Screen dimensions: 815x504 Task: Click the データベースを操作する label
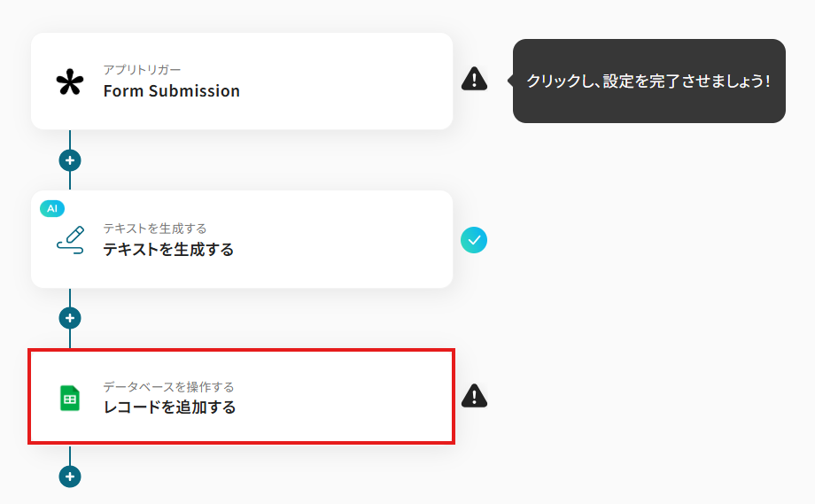coord(168,387)
